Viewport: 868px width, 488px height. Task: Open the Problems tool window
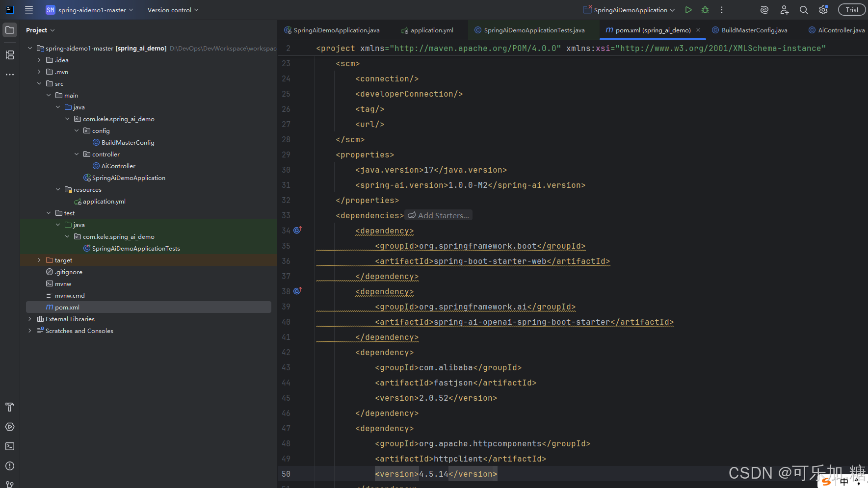tap(10, 466)
